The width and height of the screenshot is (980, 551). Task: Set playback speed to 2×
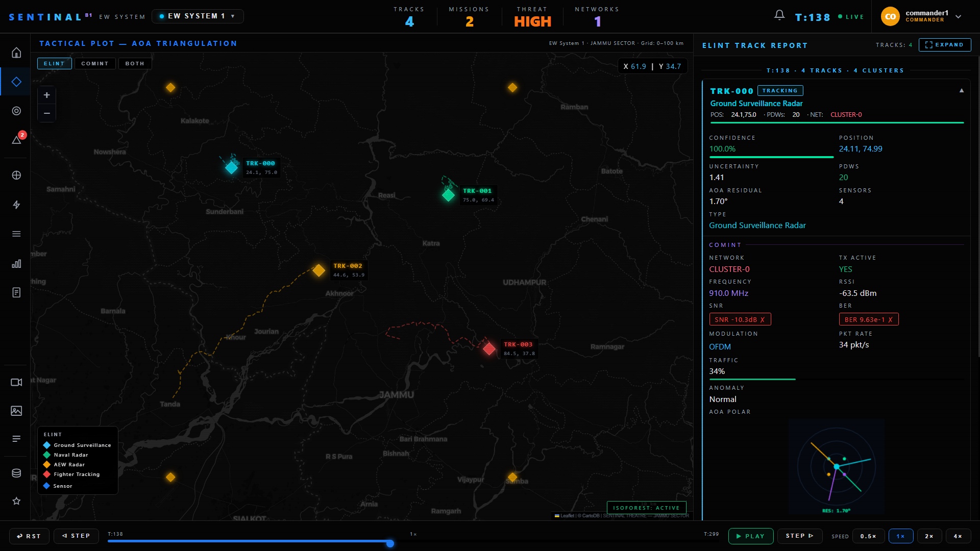tap(929, 536)
